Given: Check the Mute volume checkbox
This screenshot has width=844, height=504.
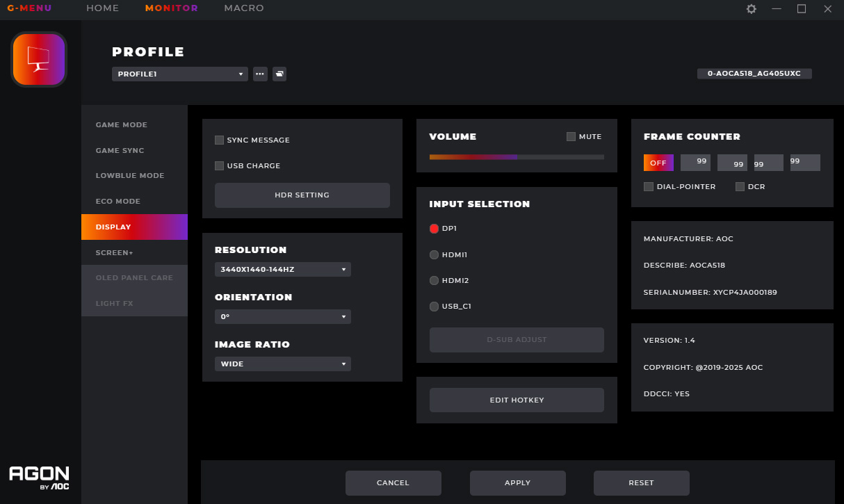Looking at the screenshot, I should pyautogui.click(x=571, y=136).
